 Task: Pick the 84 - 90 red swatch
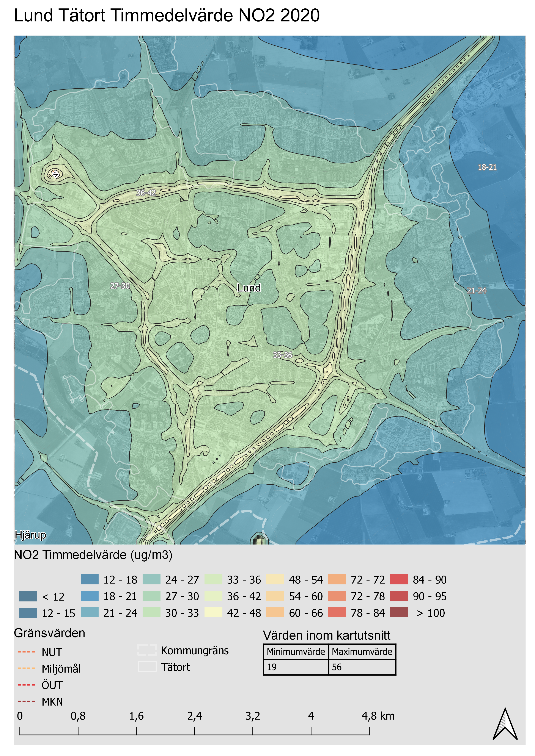(399, 579)
